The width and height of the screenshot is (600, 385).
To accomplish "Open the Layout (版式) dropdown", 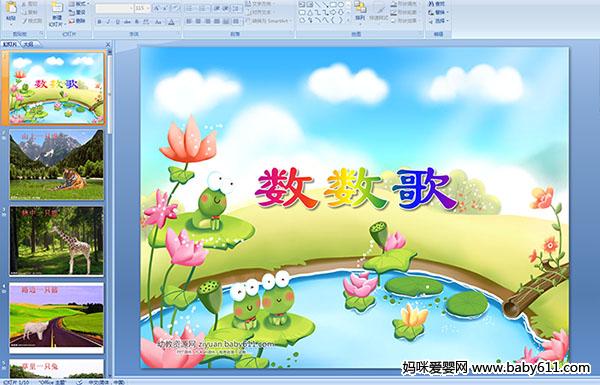I will [78, 4].
